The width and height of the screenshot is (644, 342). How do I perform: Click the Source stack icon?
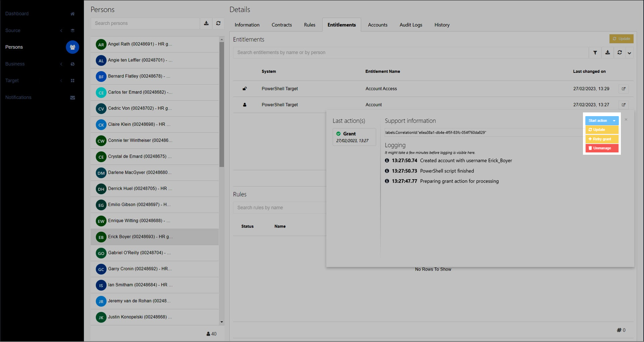click(72, 31)
